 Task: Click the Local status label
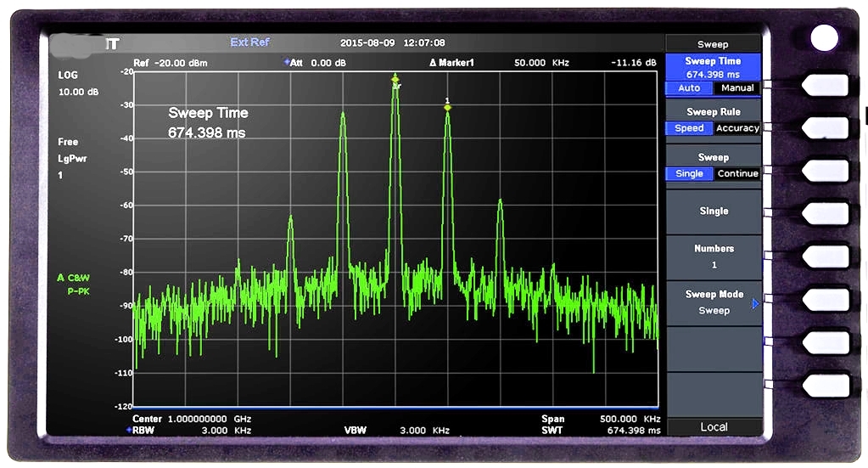point(714,427)
